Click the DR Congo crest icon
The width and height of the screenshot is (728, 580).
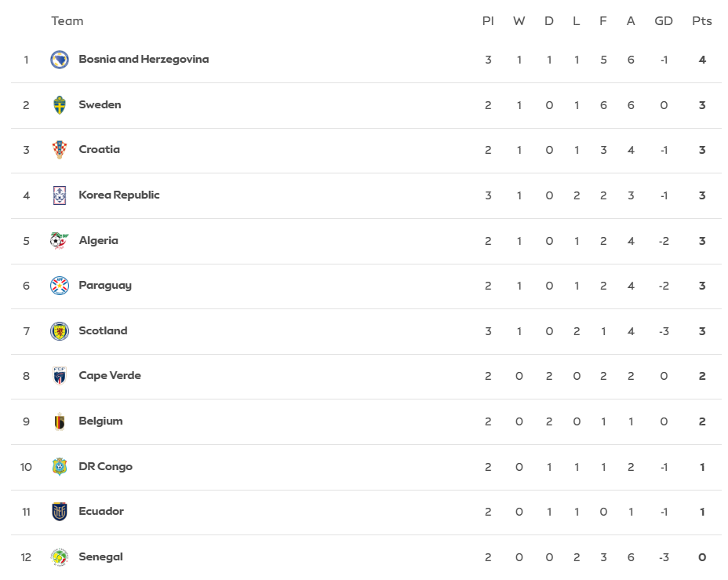pos(60,467)
